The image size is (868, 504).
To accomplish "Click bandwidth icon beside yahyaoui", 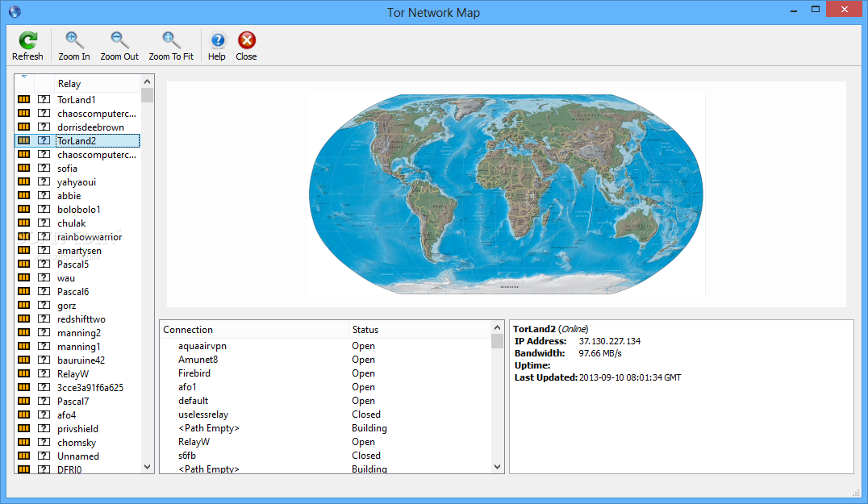I will [x=24, y=181].
